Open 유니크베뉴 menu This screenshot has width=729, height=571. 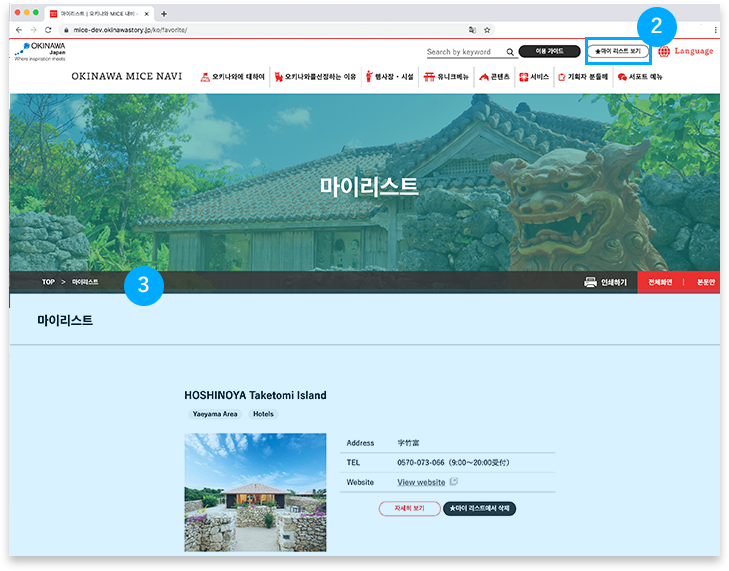[446, 77]
